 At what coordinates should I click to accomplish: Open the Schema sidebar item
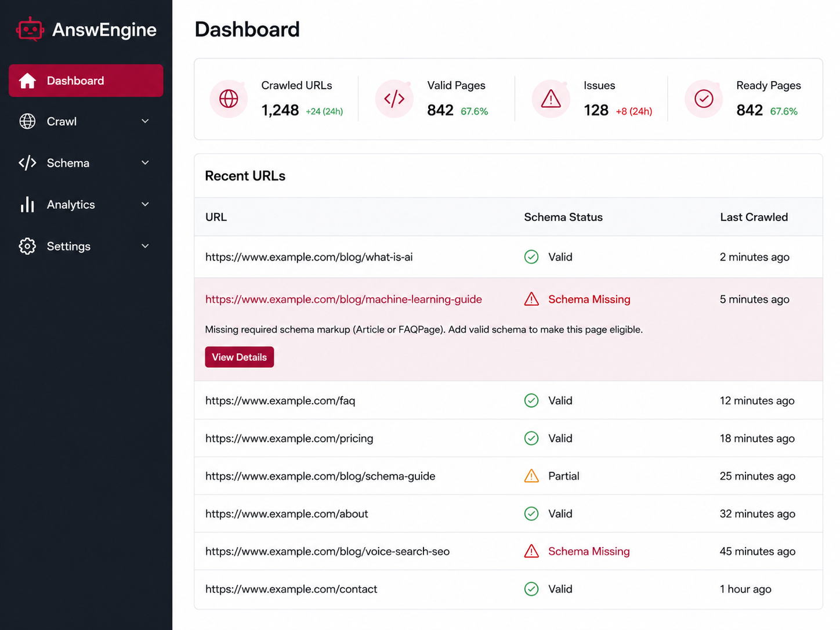[x=86, y=163]
